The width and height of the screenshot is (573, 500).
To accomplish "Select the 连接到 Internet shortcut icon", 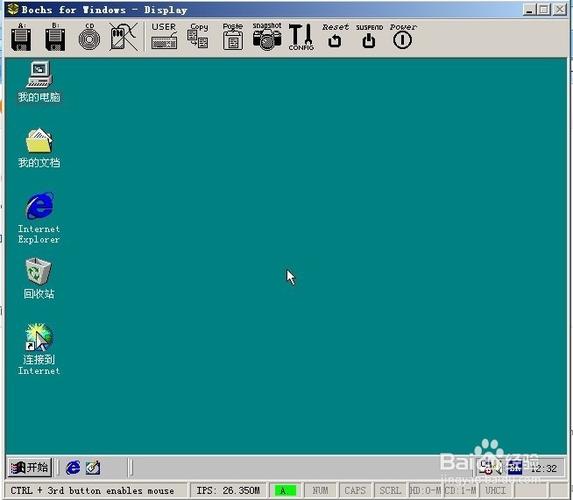I will [39, 349].
